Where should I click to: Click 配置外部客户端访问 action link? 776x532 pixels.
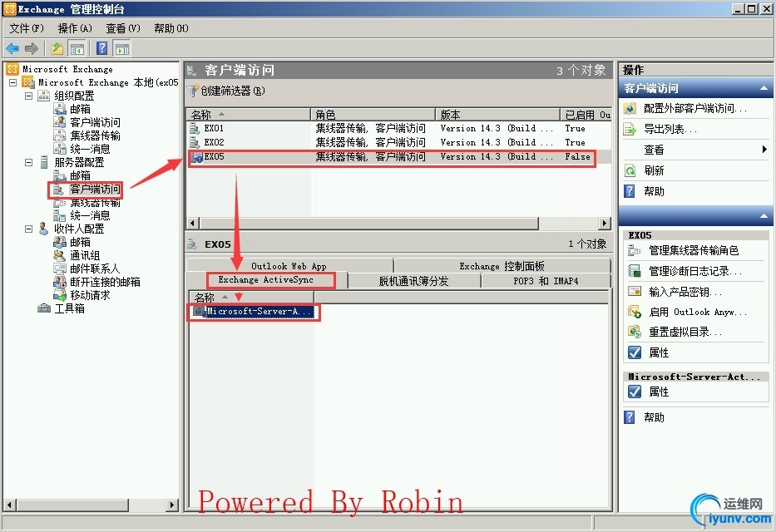(x=694, y=108)
